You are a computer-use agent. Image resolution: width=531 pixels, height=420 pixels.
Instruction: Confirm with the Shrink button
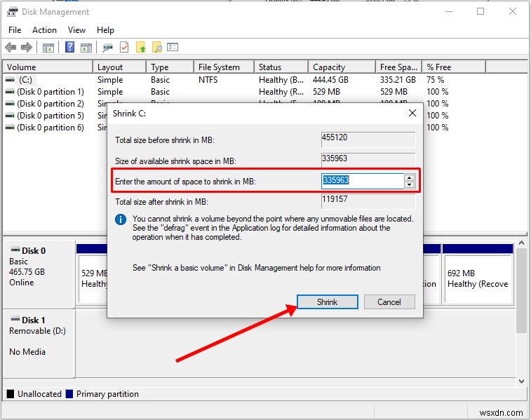(x=327, y=302)
